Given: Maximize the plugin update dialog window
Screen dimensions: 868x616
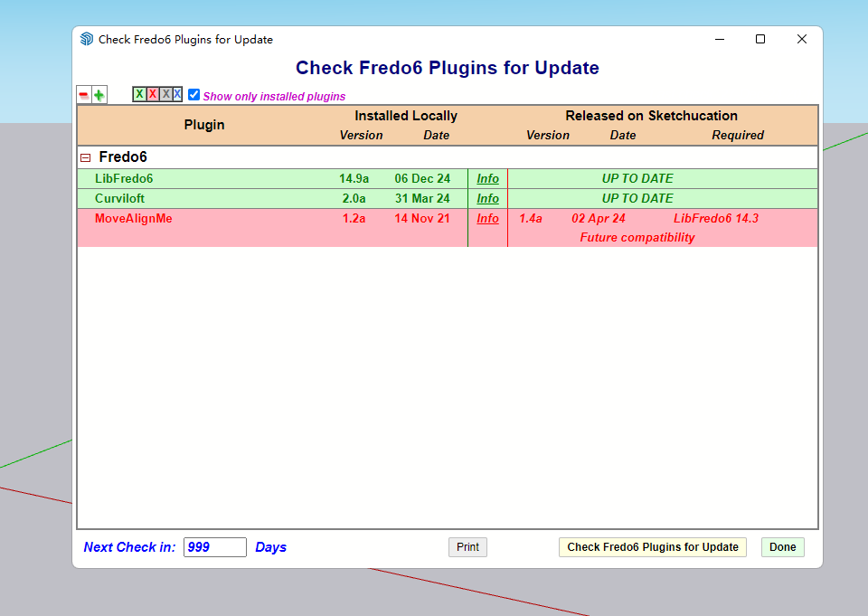Looking at the screenshot, I should pyautogui.click(x=760, y=39).
